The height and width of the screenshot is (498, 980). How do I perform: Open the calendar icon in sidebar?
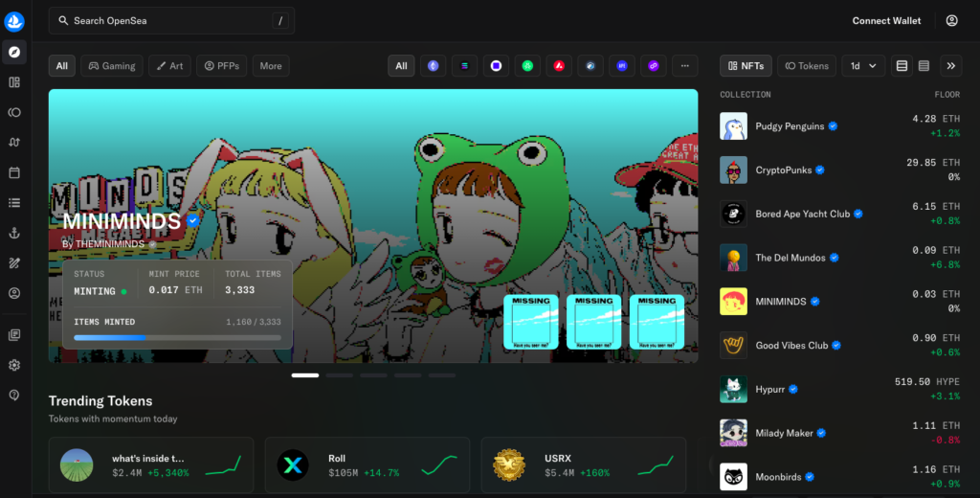14,172
